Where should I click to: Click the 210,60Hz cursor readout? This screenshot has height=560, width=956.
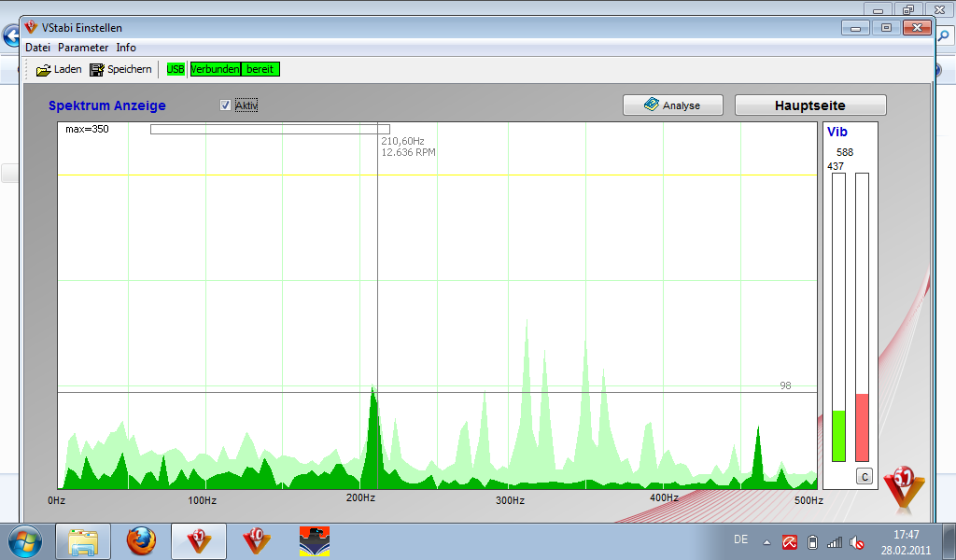402,141
